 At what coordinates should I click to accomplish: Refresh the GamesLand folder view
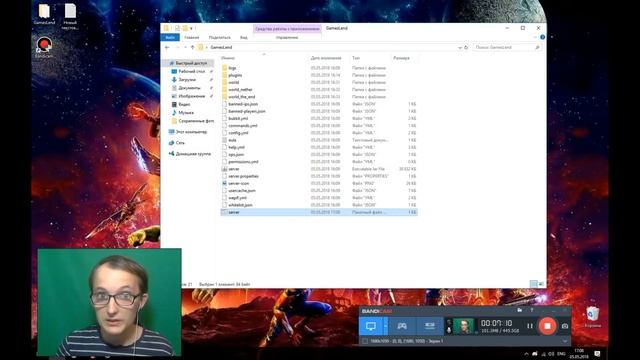pos(466,47)
